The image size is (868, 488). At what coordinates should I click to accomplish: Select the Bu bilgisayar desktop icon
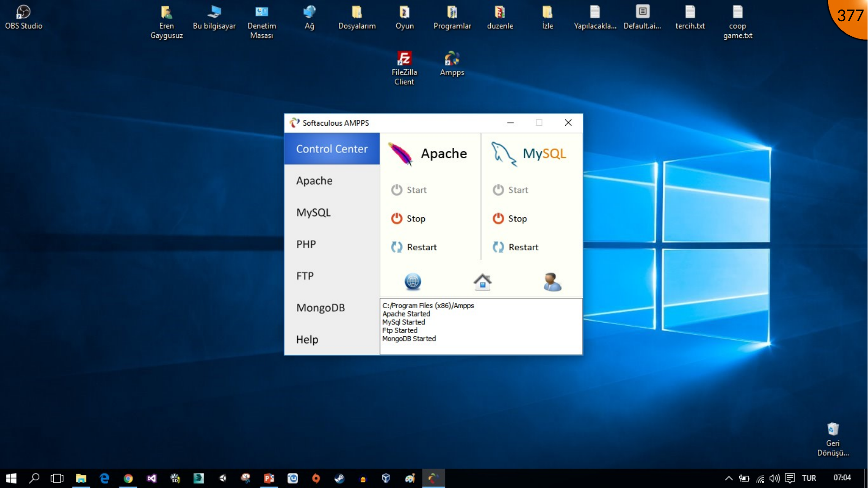click(x=214, y=17)
